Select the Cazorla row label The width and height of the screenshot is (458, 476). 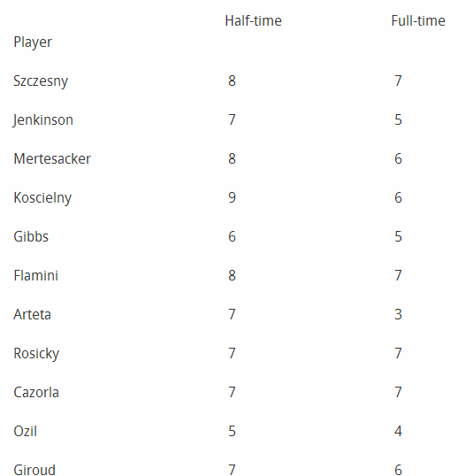pyautogui.click(x=36, y=392)
